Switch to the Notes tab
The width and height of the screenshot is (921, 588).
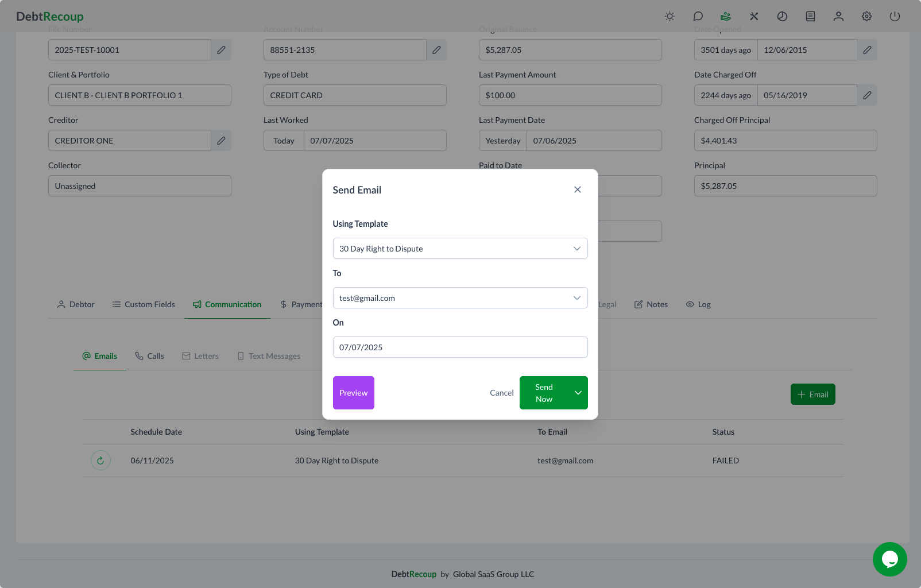coord(651,304)
